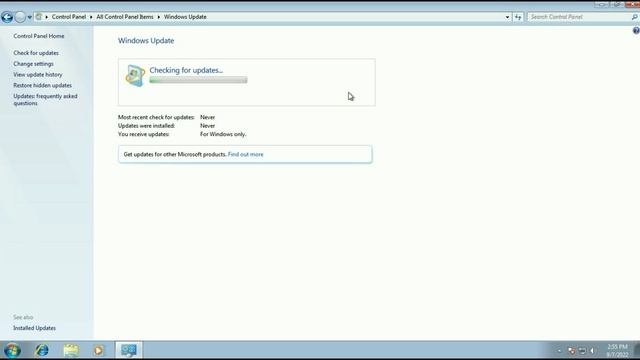Image resolution: width=640 pixels, height=360 pixels.
Task: Click the search magnifier icon
Action: (634, 17)
